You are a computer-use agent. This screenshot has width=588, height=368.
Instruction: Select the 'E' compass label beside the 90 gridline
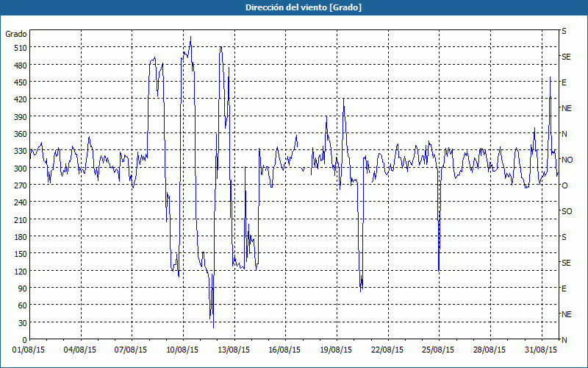click(x=564, y=289)
